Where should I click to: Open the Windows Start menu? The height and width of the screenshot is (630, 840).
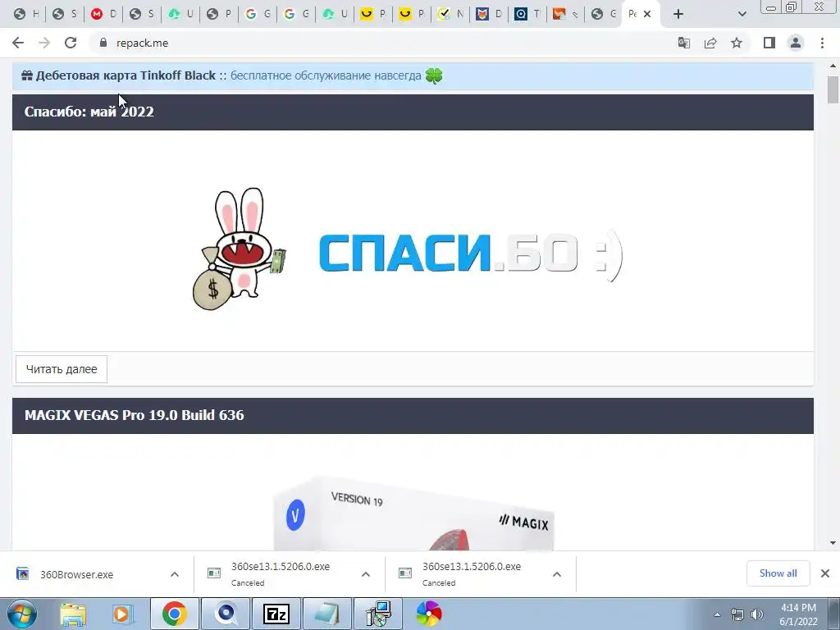point(21,614)
